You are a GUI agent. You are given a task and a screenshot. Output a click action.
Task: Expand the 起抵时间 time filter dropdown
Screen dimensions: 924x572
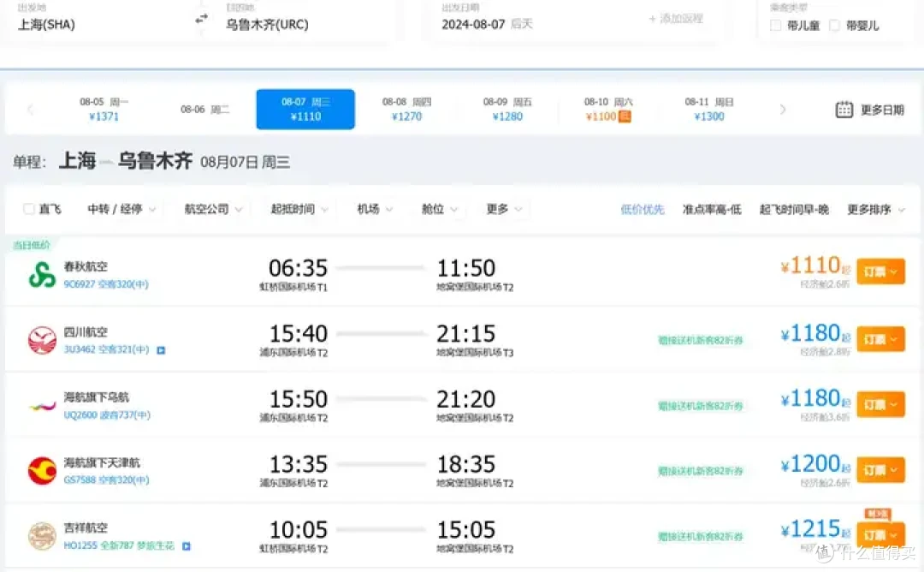tap(299, 209)
